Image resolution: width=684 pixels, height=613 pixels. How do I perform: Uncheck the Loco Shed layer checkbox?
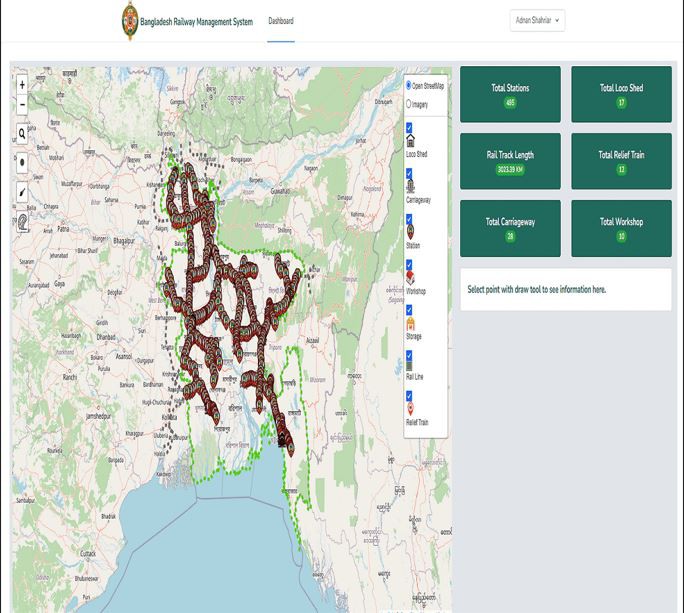[x=409, y=128]
